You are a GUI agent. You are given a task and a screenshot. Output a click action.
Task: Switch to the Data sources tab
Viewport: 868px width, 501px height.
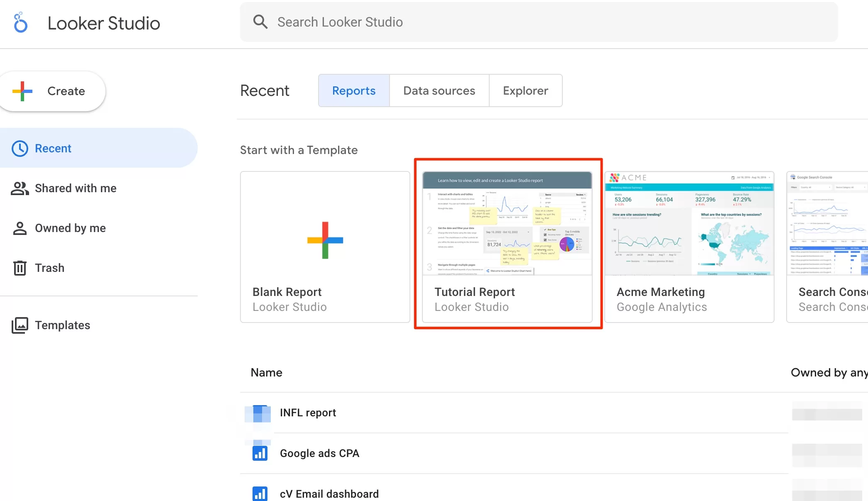pyautogui.click(x=439, y=90)
